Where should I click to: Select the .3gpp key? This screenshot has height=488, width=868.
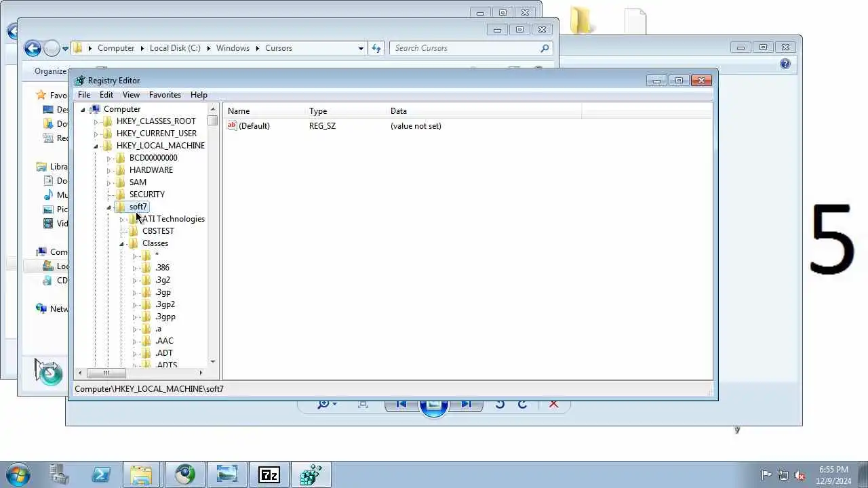point(165,317)
